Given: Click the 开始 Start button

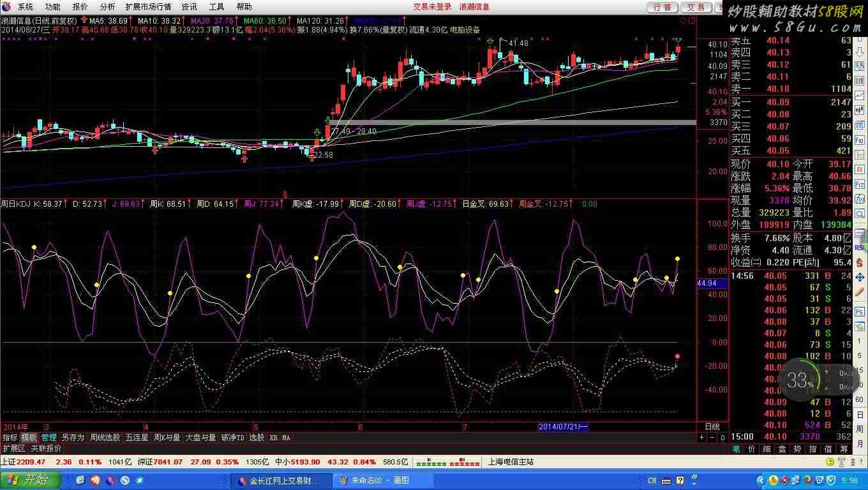Looking at the screenshot, I should pyautogui.click(x=30, y=480).
